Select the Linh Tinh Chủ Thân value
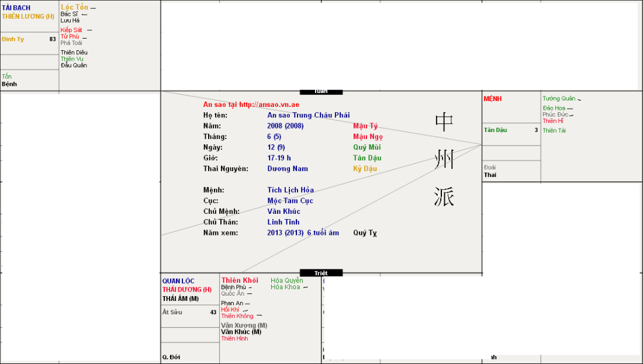The image size is (643, 364). (x=284, y=222)
